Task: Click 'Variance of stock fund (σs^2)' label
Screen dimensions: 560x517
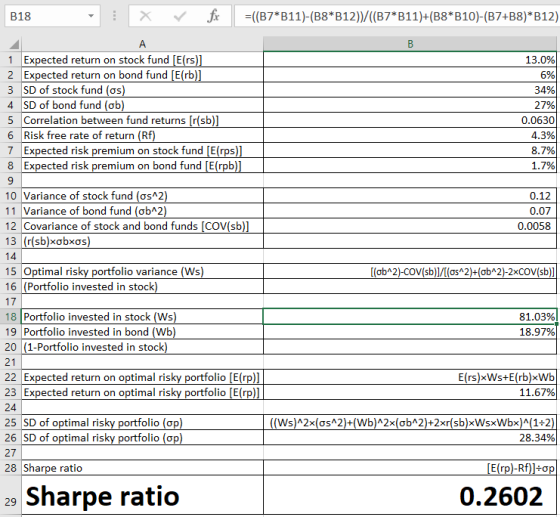Action: point(142,196)
